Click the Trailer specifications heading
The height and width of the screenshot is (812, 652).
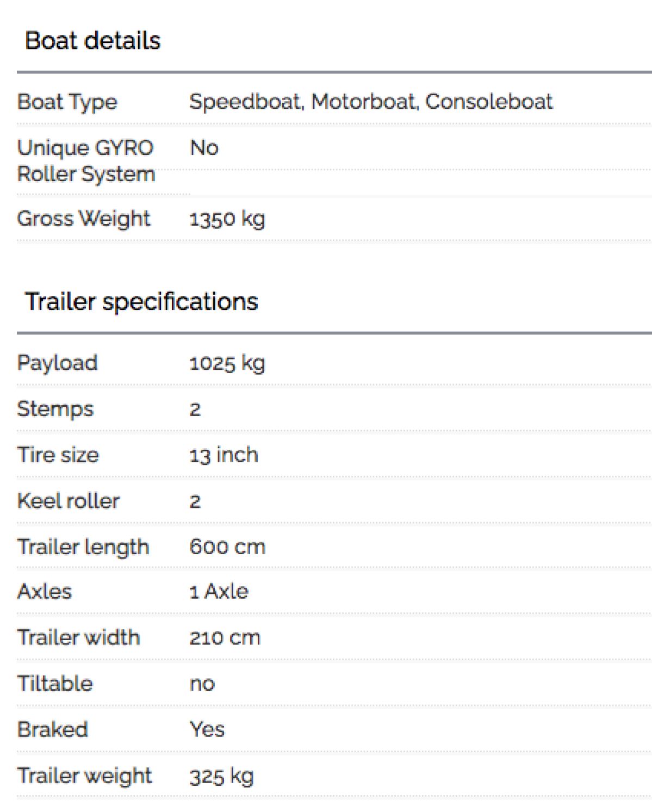(x=141, y=301)
